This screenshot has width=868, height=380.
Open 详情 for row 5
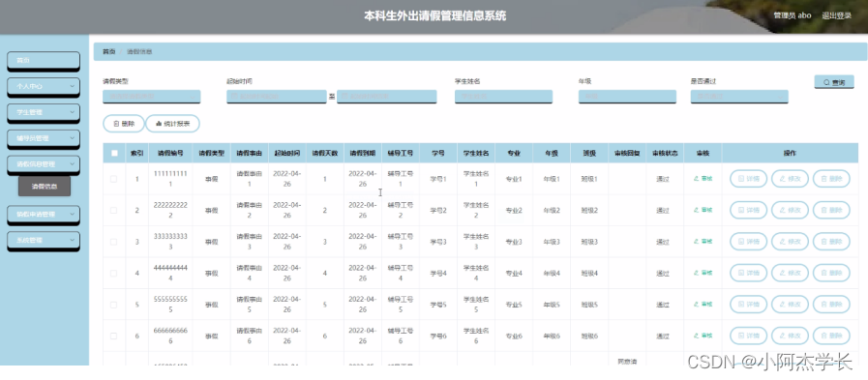[x=748, y=305]
